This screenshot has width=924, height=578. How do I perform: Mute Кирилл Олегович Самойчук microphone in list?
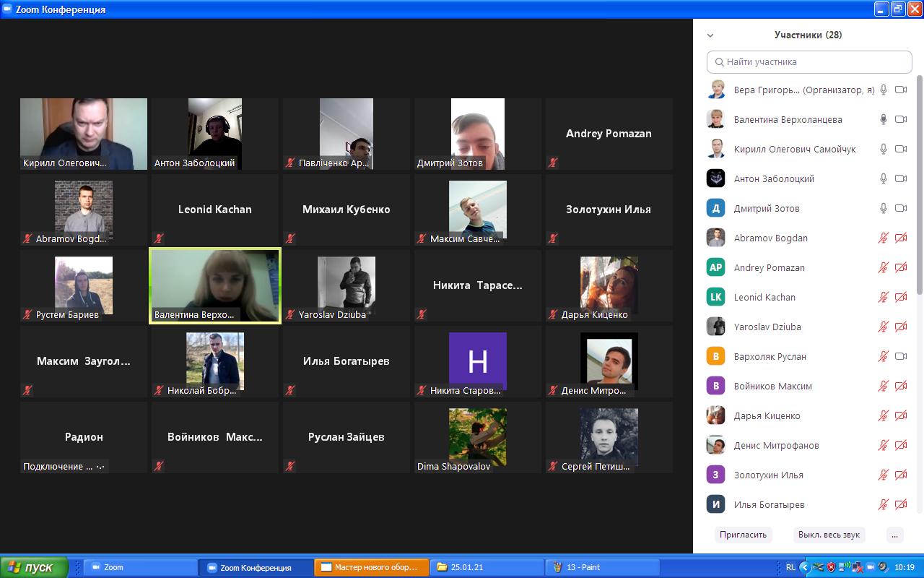pyautogui.click(x=883, y=149)
